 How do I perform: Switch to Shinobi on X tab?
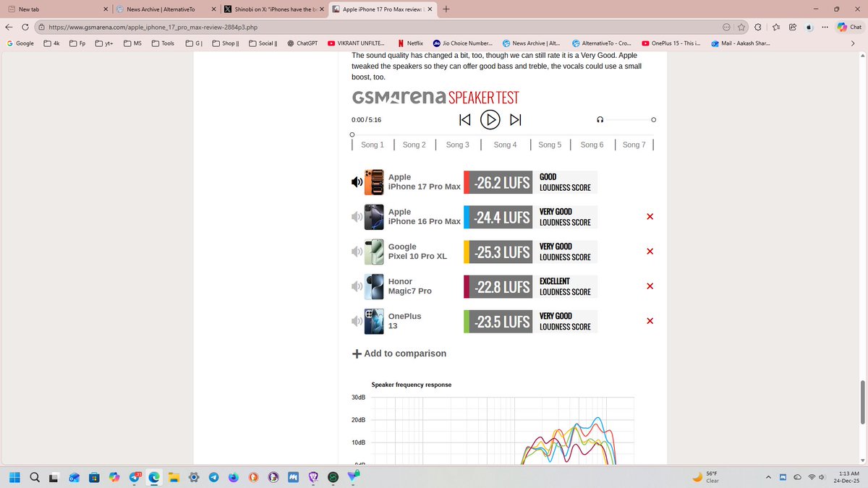click(275, 9)
